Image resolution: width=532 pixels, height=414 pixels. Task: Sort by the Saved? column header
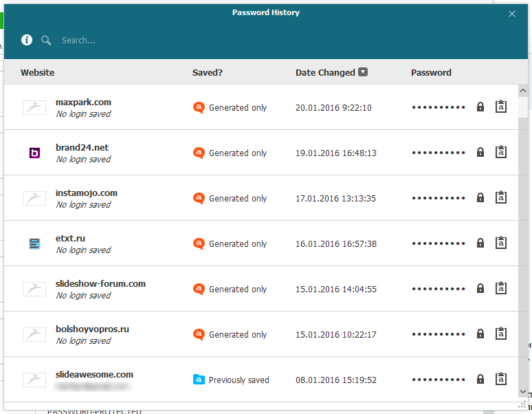[x=208, y=72]
